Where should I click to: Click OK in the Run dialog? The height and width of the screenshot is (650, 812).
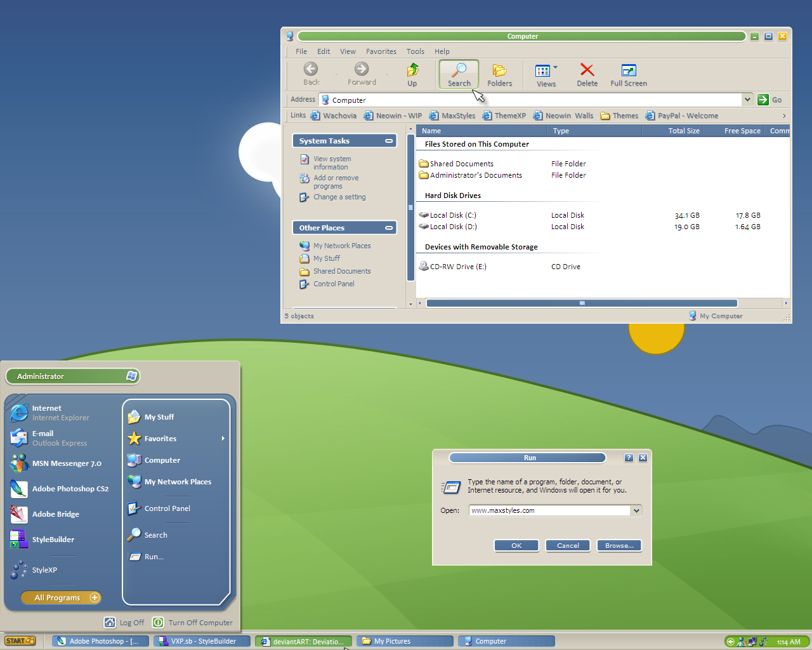coord(516,545)
